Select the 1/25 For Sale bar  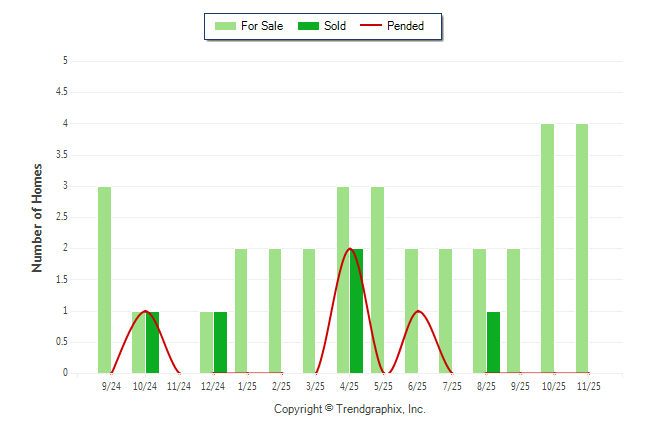(241, 311)
